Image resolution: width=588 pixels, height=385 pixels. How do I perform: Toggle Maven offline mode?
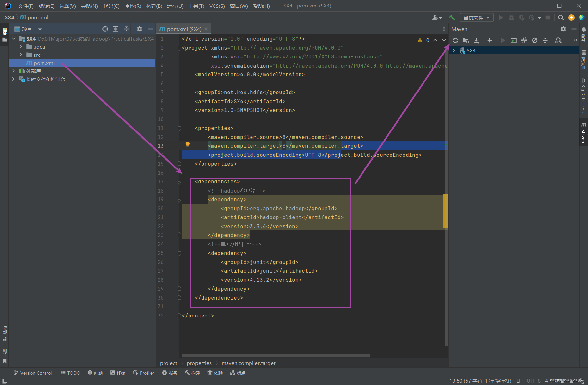pyautogui.click(x=524, y=40)
